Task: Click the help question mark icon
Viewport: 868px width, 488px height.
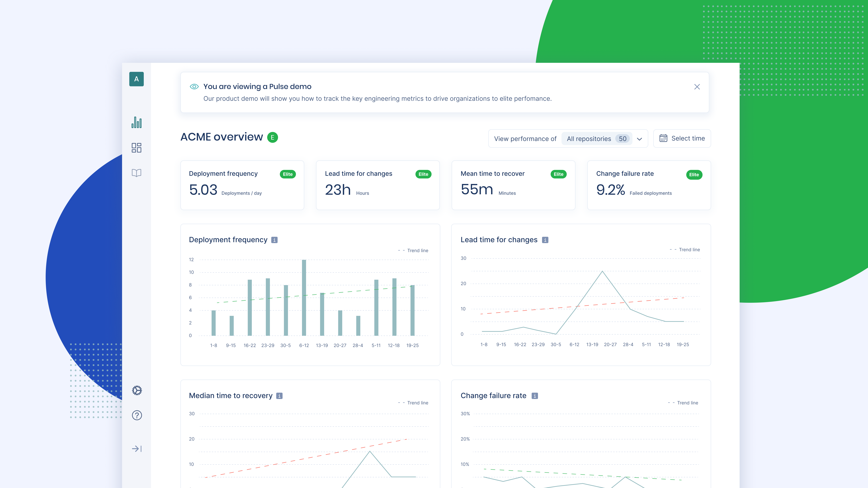Action: [x=137, y=415]
